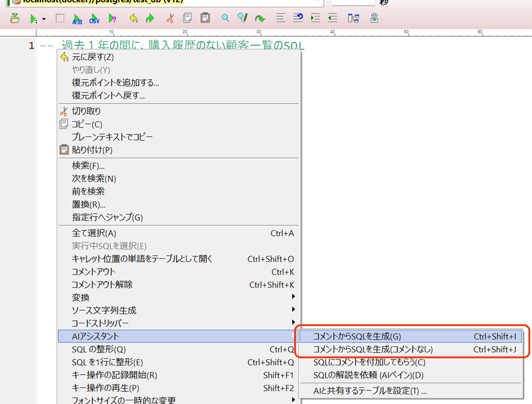This screenshot has height=404, width=532.
Task: Select キャレット位置の単語をテーブルとして開く
Action: tap(179, 259)
